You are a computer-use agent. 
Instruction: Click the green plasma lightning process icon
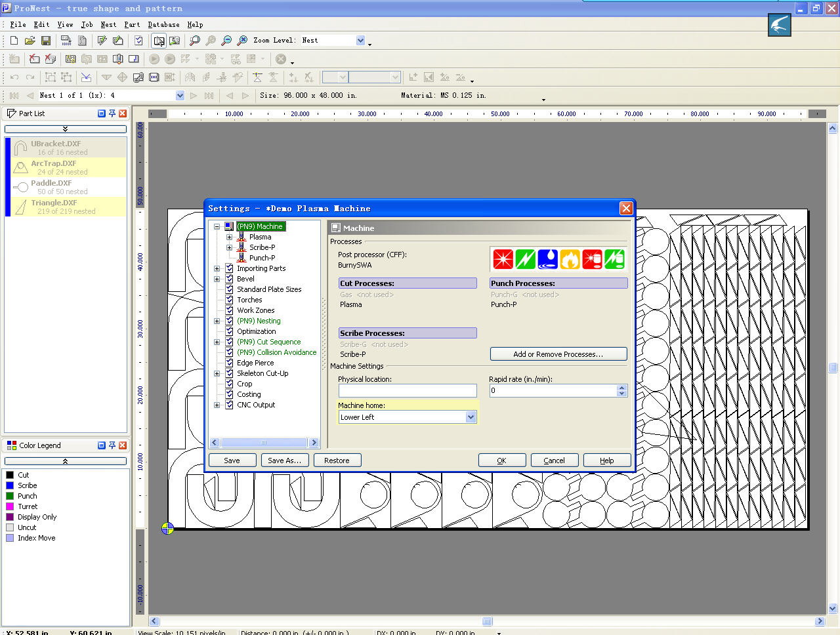coord(526,259)
